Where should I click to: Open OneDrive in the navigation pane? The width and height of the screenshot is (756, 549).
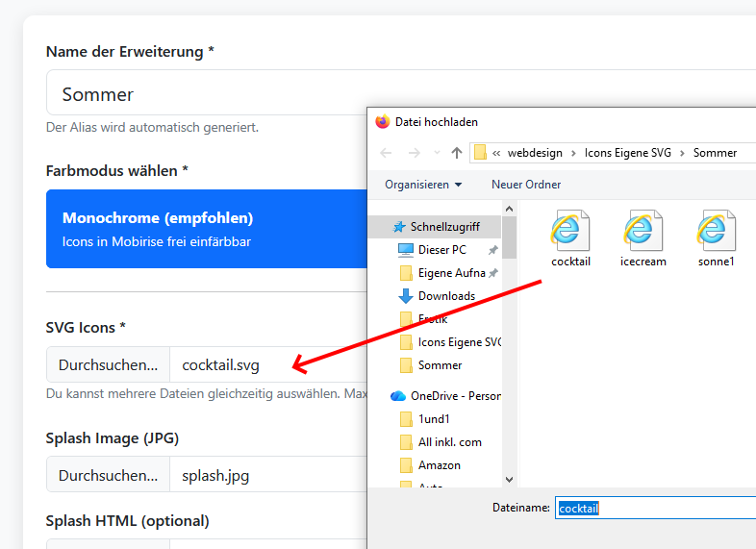[x=454, y=396]
